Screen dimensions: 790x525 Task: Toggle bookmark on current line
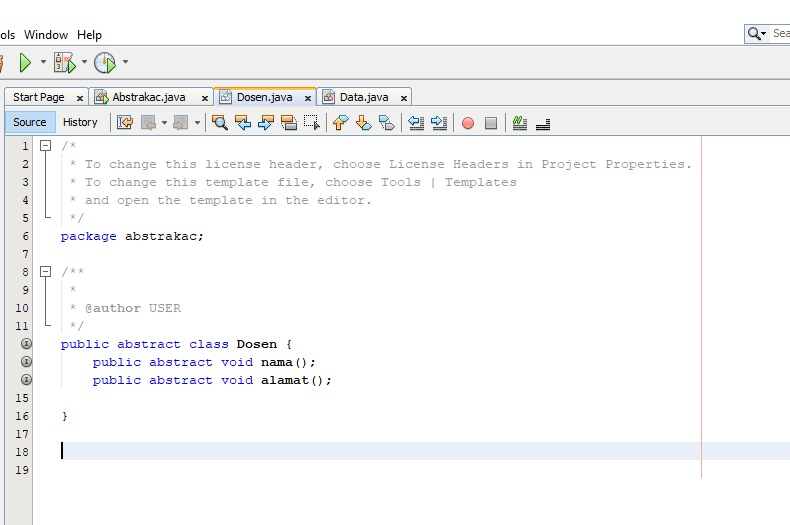[x=387, y=123]
